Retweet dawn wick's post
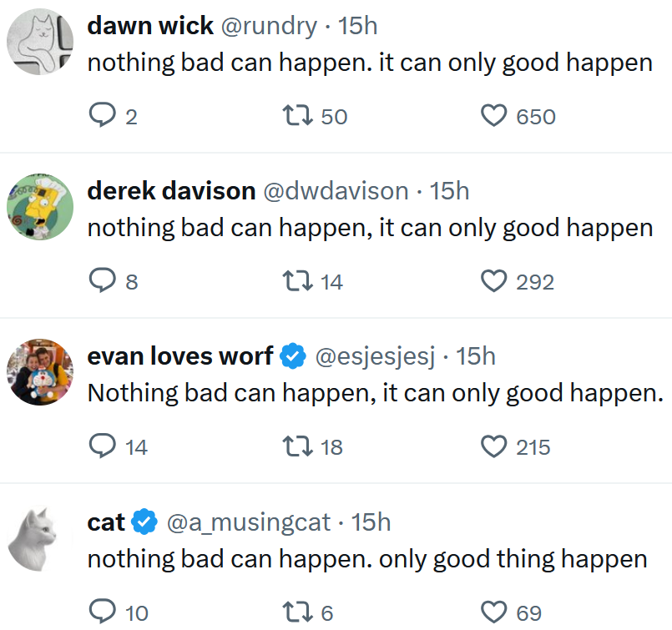Image resolution: width=672 pixels, height=630 pixels. pos(296,116)
